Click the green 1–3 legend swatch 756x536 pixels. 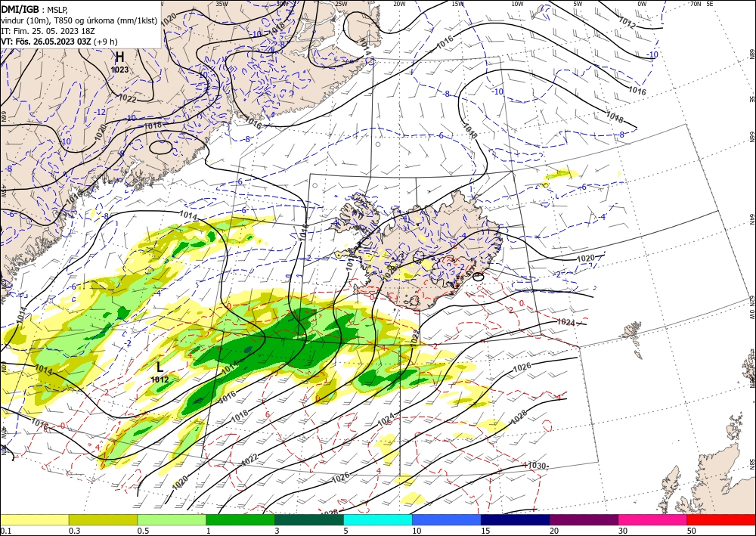point(240,519)
